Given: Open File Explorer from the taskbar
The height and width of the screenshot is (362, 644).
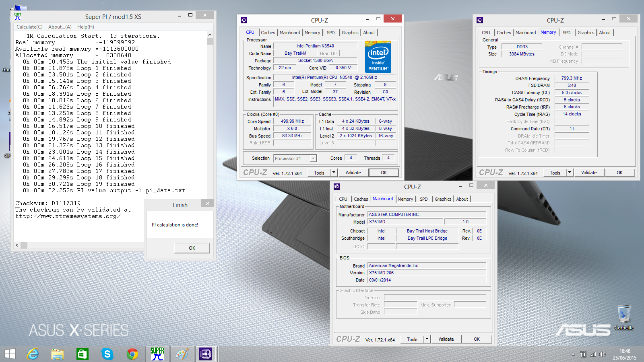Looking at the screenshot, I should point(58,354).
